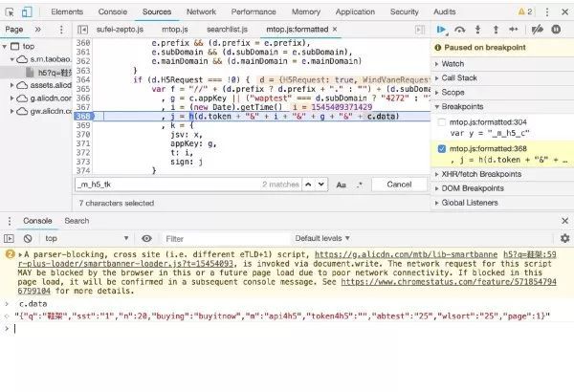The height and width of the screenshot is (392, 574).
Task: Select the h5?q= file in tree
Action: (x=49, y=73)
